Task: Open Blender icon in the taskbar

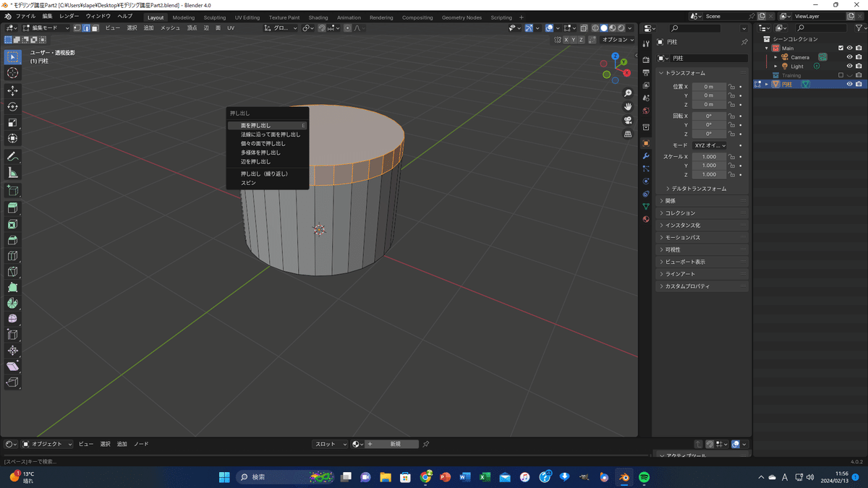Action: coord(623,477)
